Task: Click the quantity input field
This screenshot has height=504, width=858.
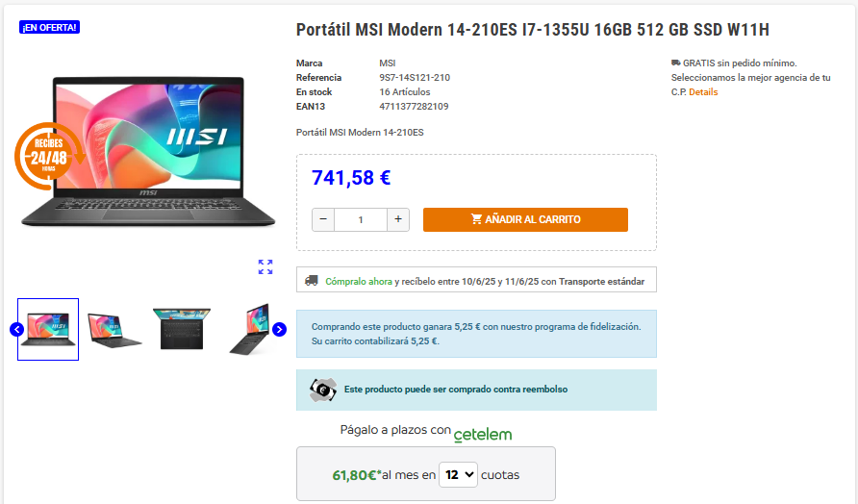Action: pos(361,219)
